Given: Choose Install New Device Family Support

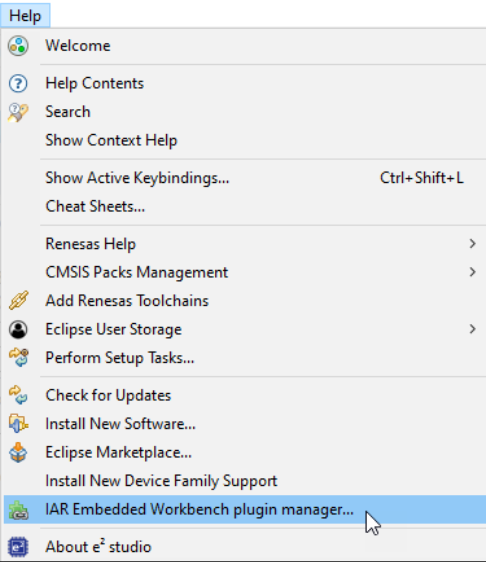Looking at the screenshot, I should coord(245,481).
